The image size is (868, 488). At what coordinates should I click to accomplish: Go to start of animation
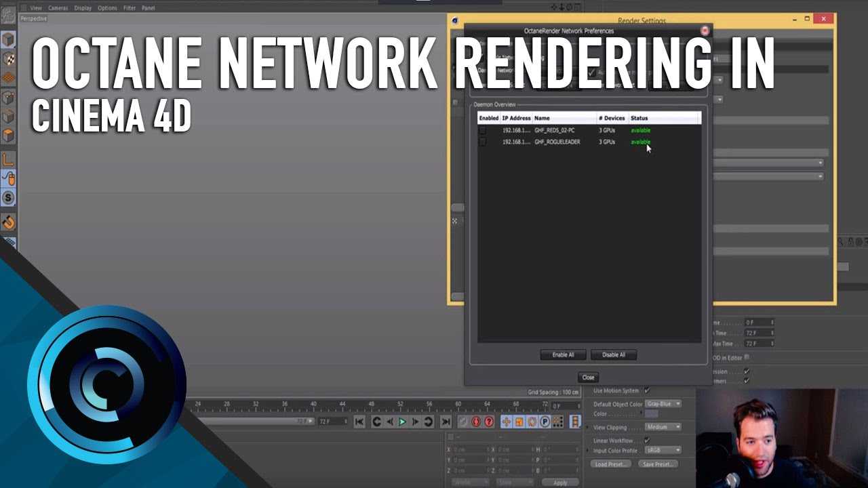coord(359,422)
